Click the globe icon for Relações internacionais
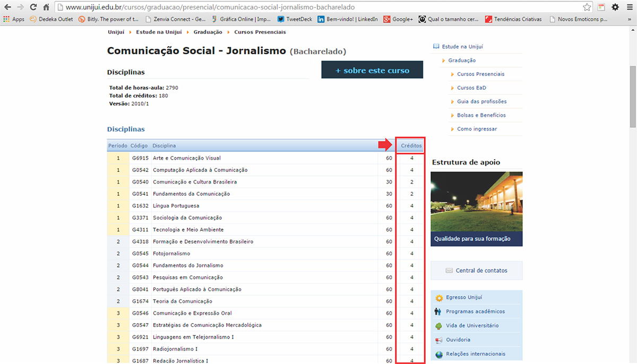Image resolution: width=637 pixels, height=364 pixels. [x=438, y=354]
